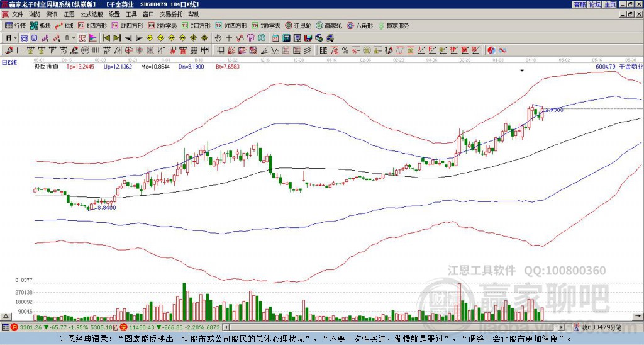Select the percent % tool
This screenshot has height=345, width=644.
click(x=345, y=50)
